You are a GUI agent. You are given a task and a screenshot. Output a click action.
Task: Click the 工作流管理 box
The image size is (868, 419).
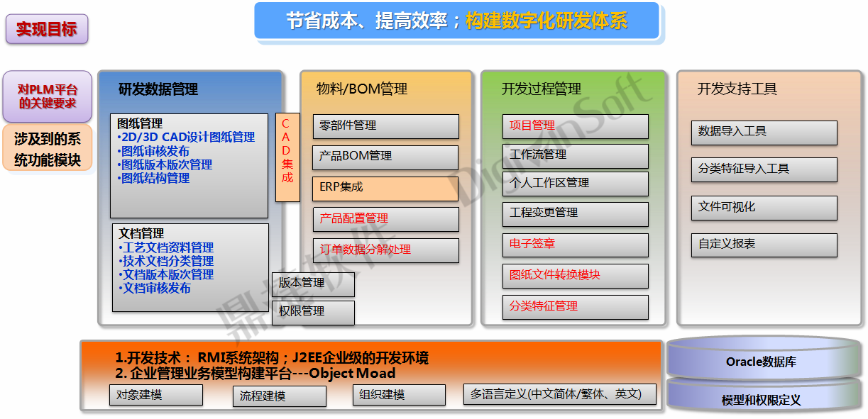coord(575,155)
